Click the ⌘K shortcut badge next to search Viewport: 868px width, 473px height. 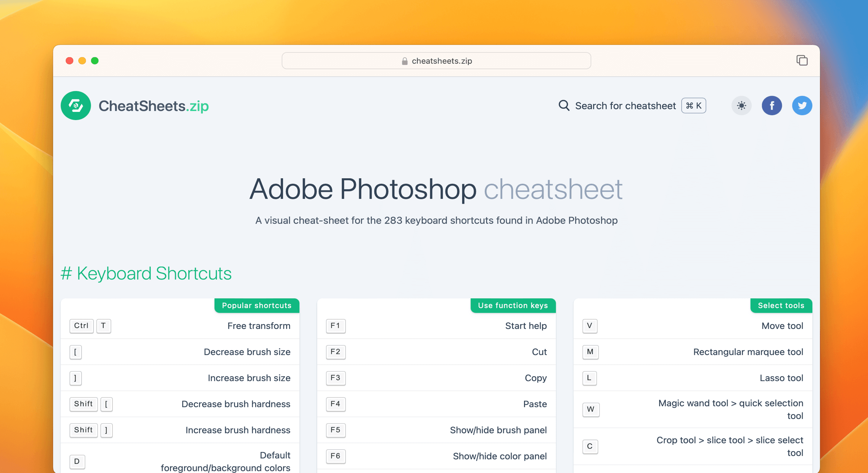[693, 106]
